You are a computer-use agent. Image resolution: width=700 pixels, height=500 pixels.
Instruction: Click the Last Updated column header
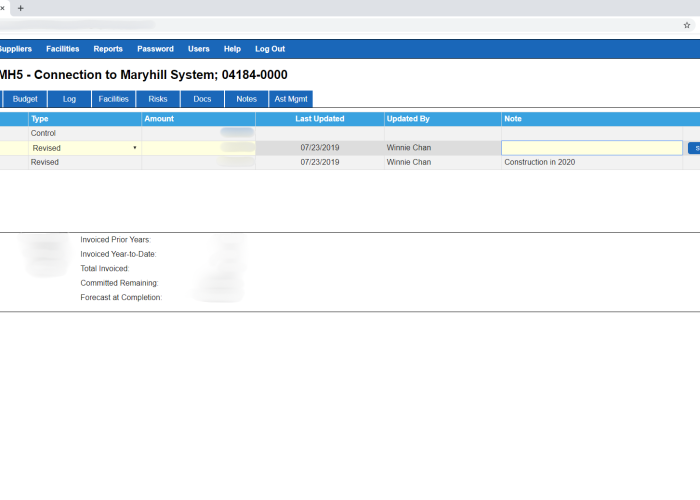320,119
